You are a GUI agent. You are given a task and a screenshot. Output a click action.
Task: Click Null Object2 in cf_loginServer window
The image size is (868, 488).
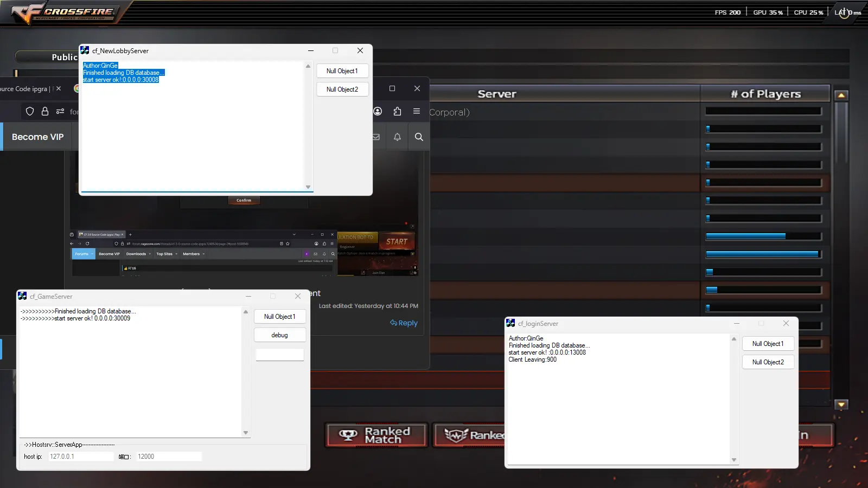coord(768,362)
